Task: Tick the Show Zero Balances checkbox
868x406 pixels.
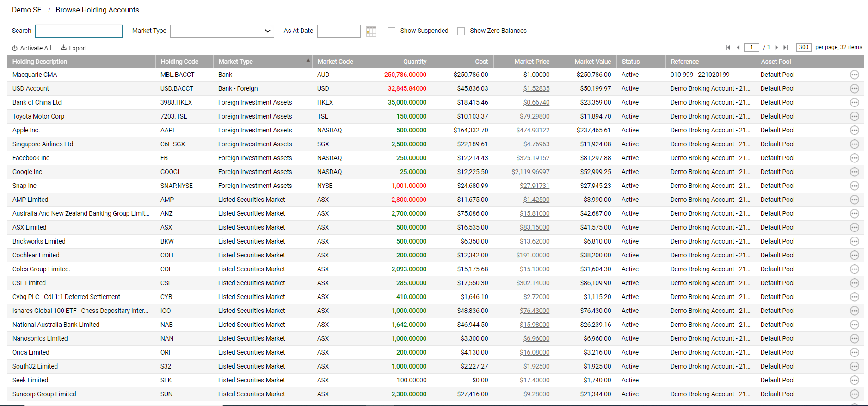Action: click(x=461, y=31)
